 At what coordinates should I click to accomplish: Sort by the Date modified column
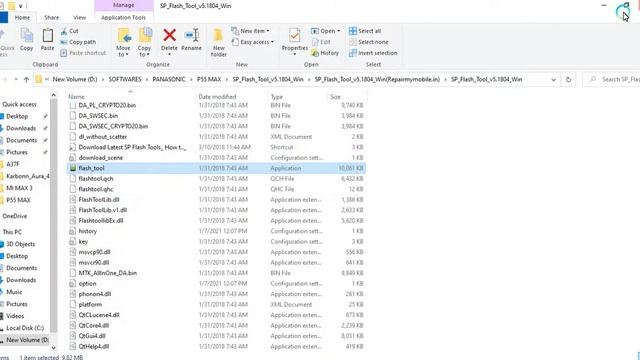pyautogui.click(x=217, y=97)
